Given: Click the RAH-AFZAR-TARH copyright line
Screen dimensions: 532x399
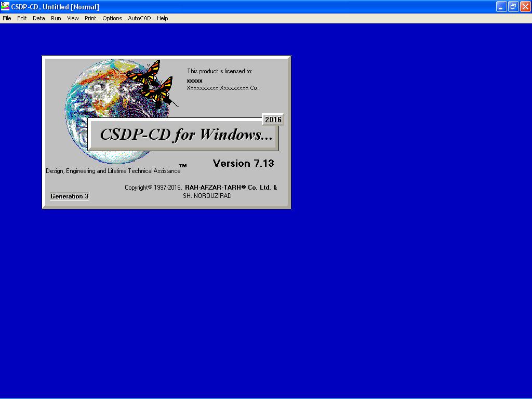Looking at the screenshot, I should pos(201,187).
